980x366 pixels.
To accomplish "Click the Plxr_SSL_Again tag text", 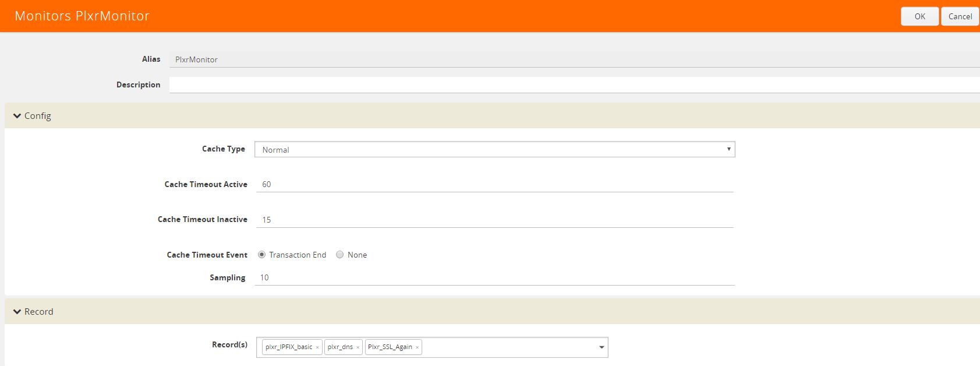I will tap(390, 347).
